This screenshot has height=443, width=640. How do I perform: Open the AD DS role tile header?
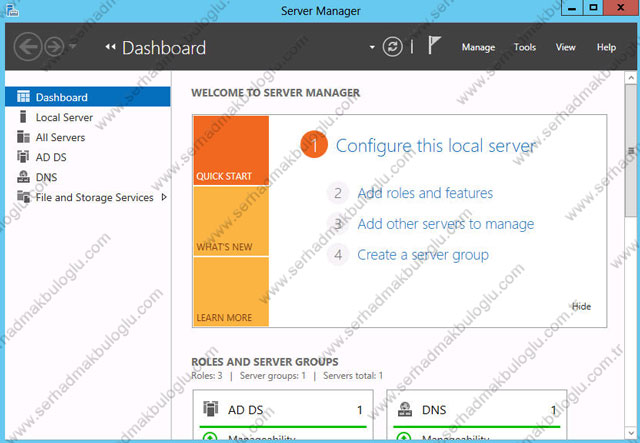[x=283, y=410]
